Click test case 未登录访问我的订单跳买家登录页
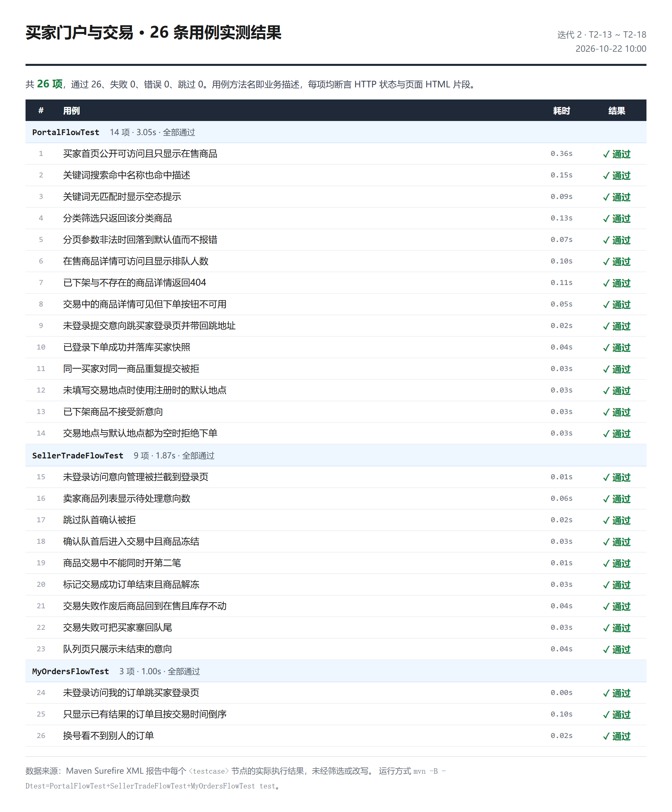This screenshot has height=812, width=672. (131, 693)
